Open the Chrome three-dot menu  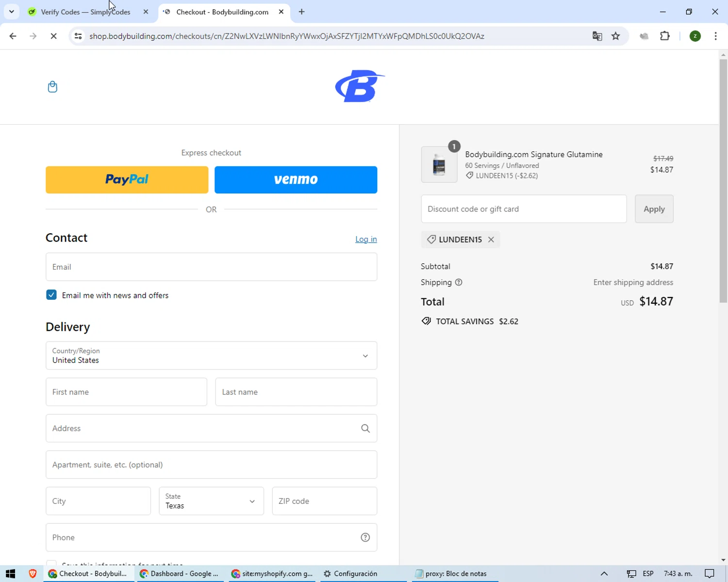[715, 36]
